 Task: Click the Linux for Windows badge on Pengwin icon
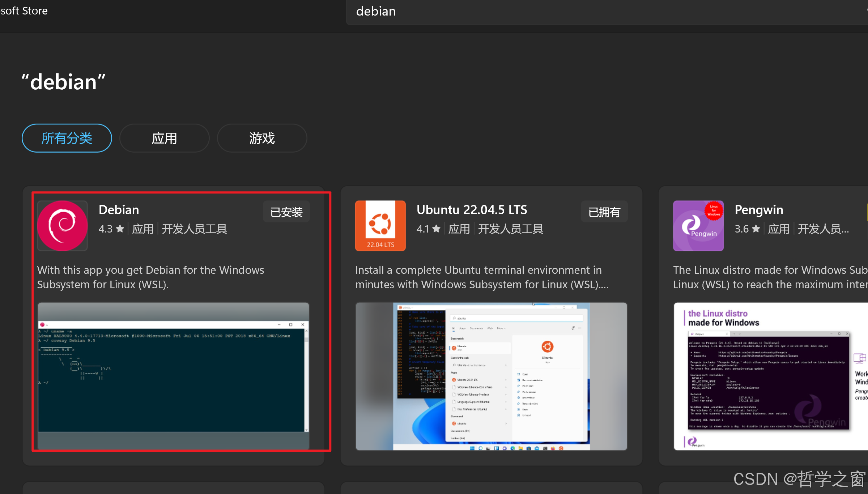tap(714, 212)
